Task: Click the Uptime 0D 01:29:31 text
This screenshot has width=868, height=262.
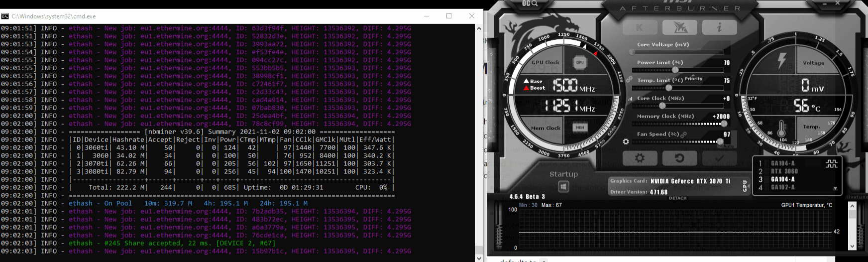Action: pyautogui.click(x=284, y=187)
